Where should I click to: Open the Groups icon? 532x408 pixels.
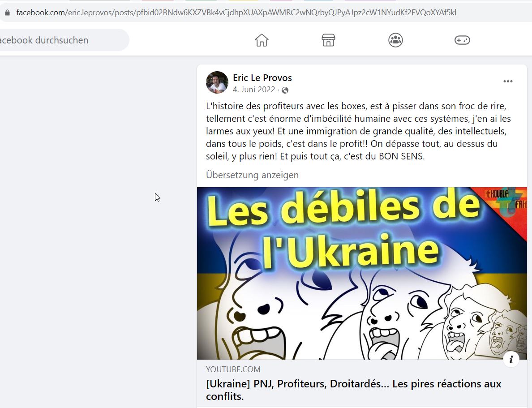(x=395, y=40)
